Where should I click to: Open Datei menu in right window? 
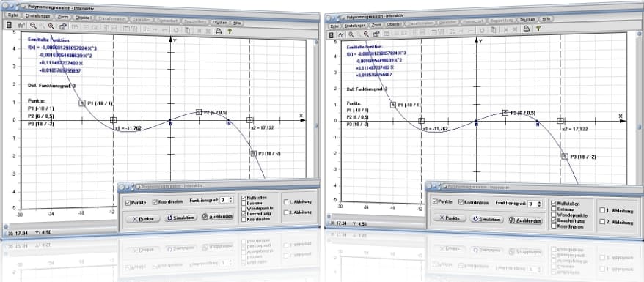[334, 26]
